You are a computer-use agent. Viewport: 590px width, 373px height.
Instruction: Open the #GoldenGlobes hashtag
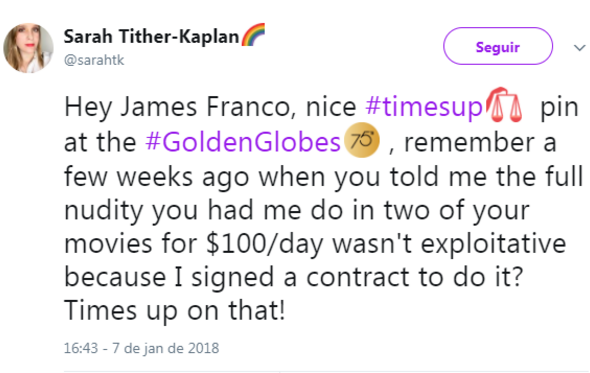[x=243, y=142]
